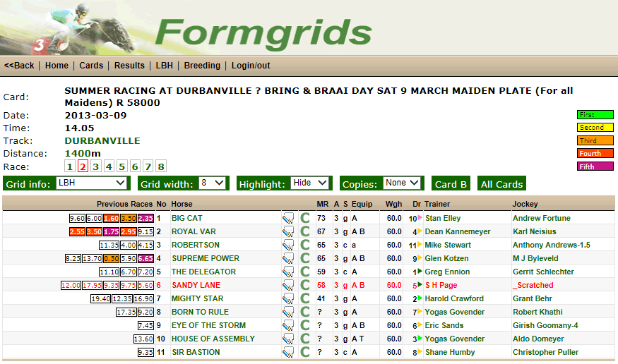The height and width of the screenshot is (364, 618).
Task: Click the purple Fifth legend swatch
Action: (x=595, y=166)
